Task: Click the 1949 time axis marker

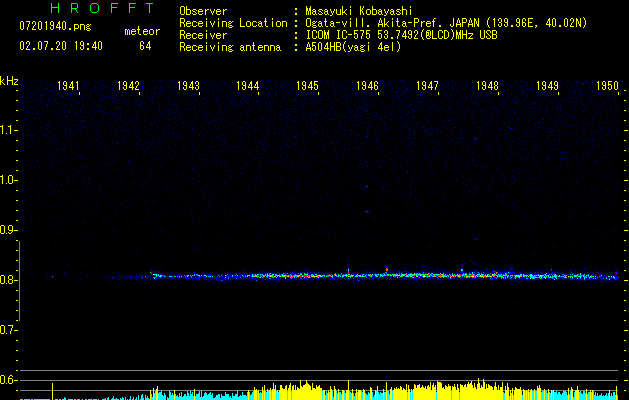Action: click(547, 85)
